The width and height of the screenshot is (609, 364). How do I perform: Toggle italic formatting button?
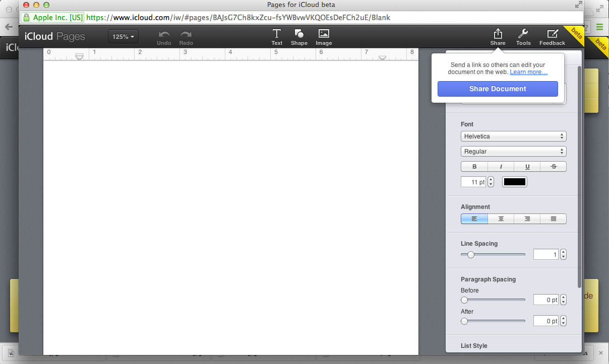click(x=501, y=167)
